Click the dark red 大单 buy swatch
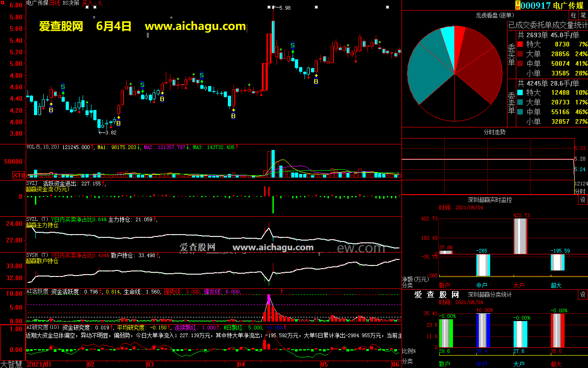The height and width of the screenshot is (368, 588). point(520,54)
